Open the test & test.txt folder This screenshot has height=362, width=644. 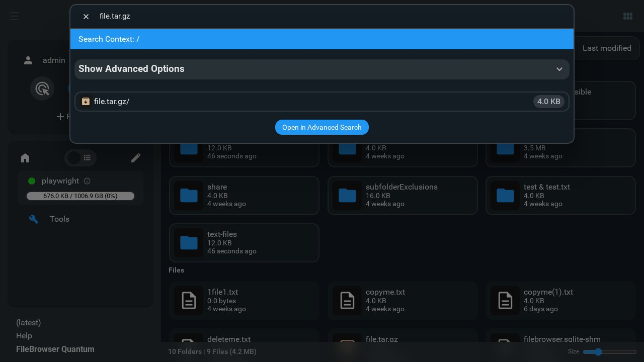coord(560,195)
